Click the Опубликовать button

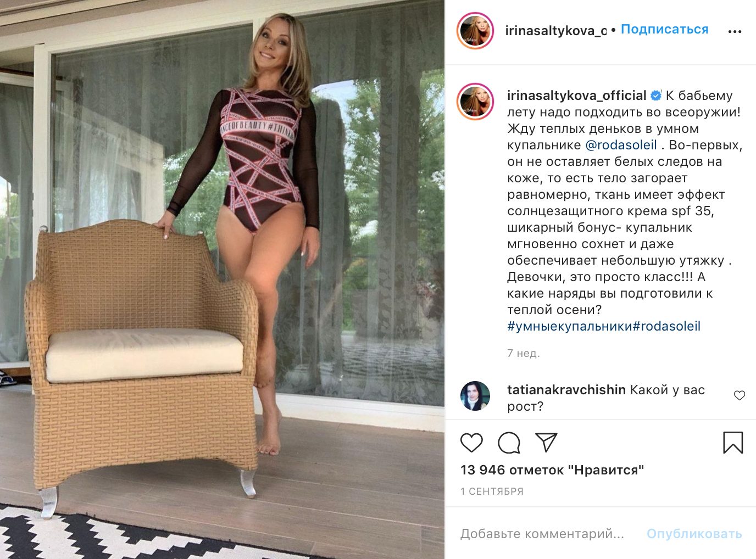tap(694, 534)
